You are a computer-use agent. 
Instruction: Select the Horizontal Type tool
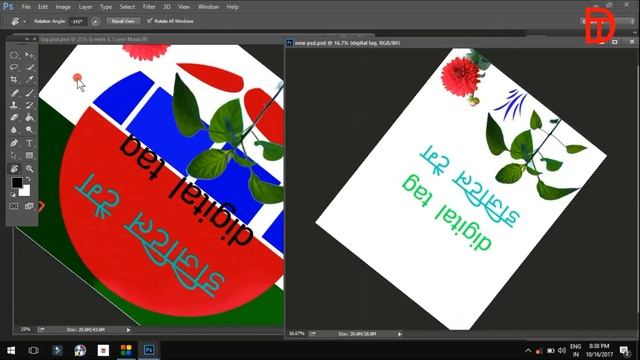point(29,143)
